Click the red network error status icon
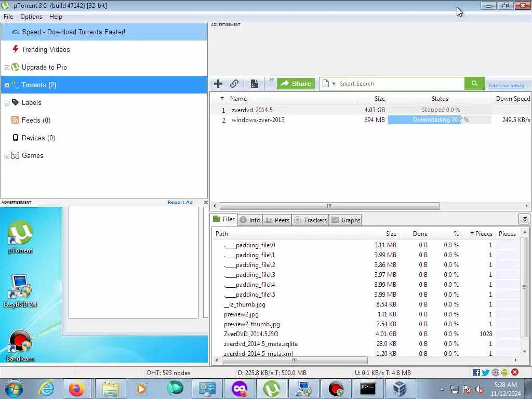532x399 pixels. pyautogui.click(x=515, y=372)
